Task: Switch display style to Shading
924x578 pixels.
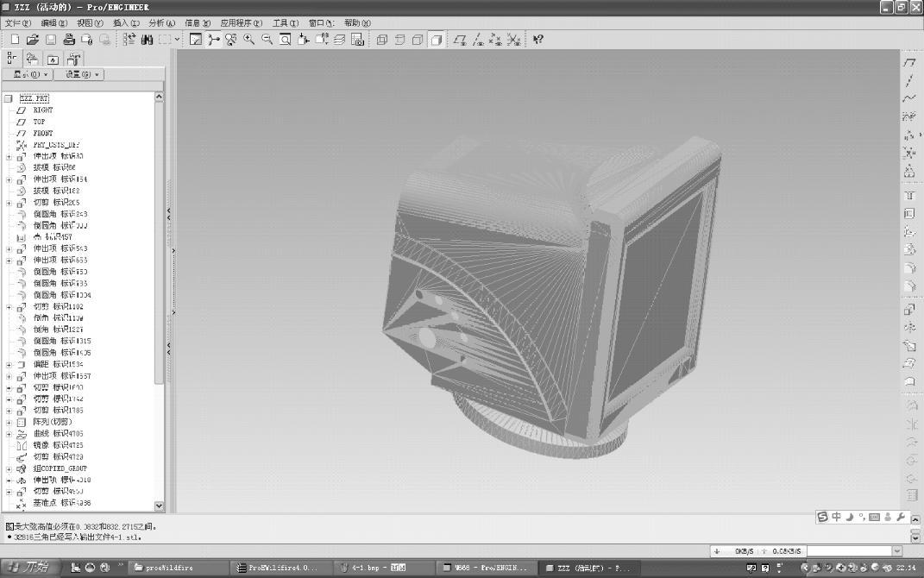Action: pyautogui.click(x=436, y=40)
